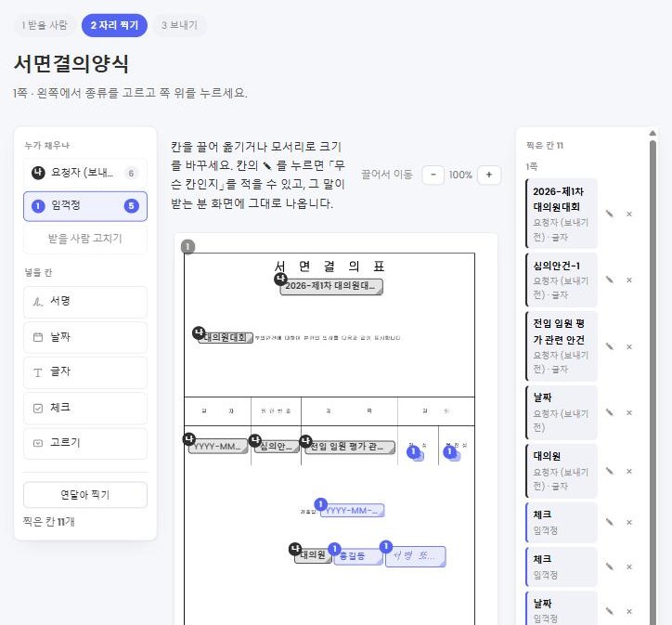Choose the 서명 signature field type
This screenshot has width=672, height=625.
point(85,302)
